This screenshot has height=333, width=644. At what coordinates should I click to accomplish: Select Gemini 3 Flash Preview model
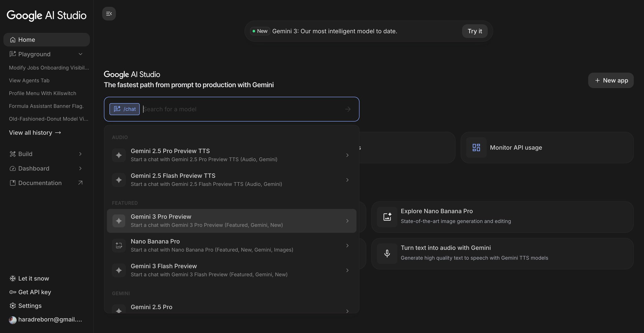[x=231, y=270]
